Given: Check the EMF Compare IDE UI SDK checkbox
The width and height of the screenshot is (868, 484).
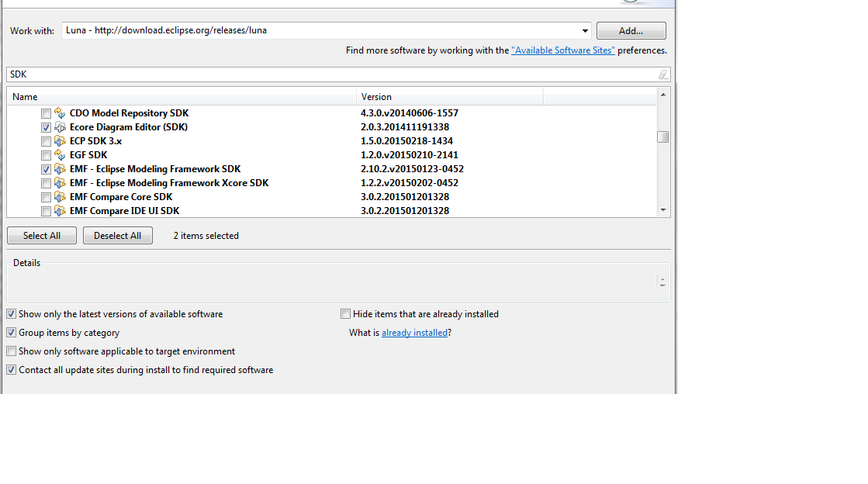Looking at the screenshot, I should pyautogui.click(x=46, y=211).
